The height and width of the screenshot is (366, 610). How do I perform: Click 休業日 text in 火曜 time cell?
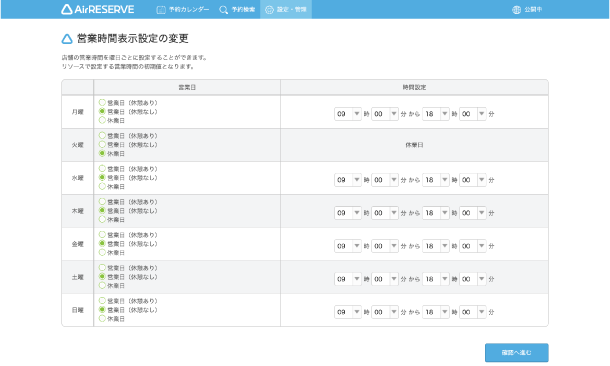414,145
